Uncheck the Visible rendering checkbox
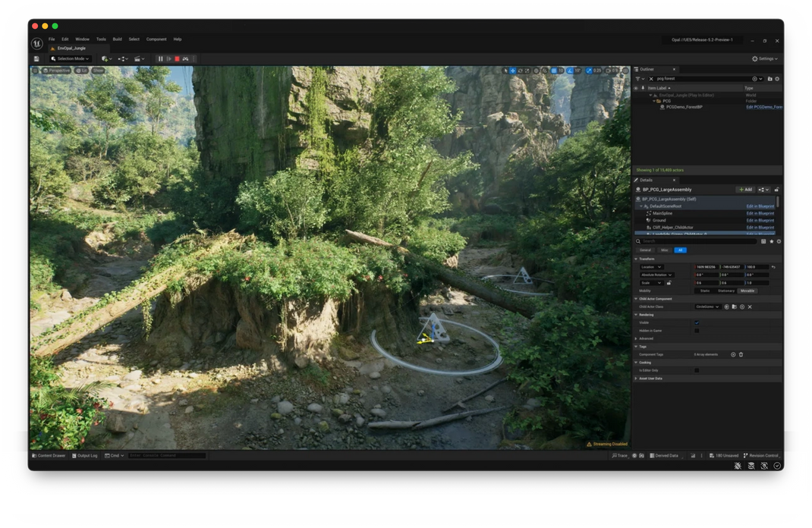 [x=697, y=322]
